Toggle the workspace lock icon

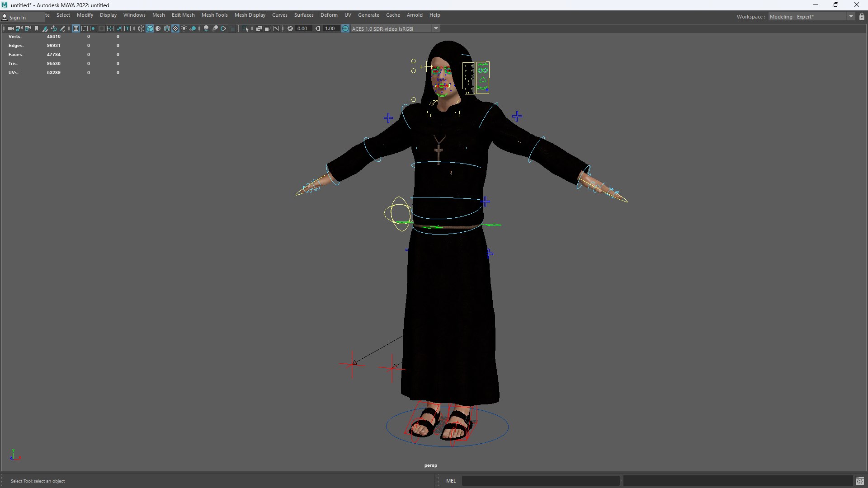(x=862, y=17)
